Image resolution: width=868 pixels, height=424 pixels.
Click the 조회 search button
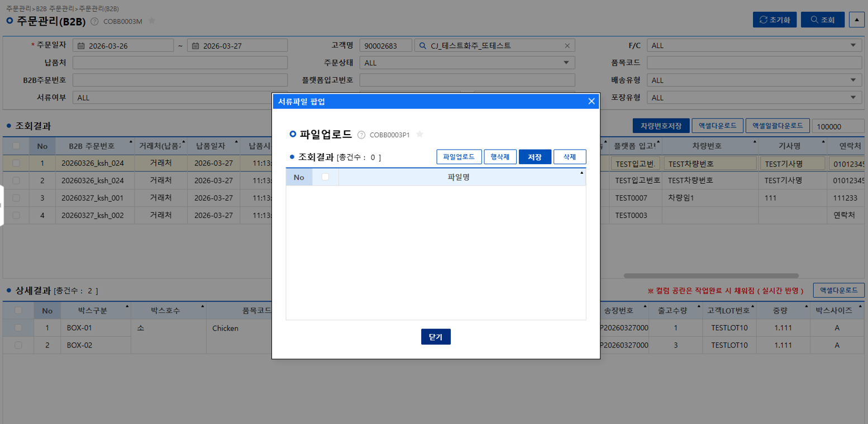[x=823, y=20]
